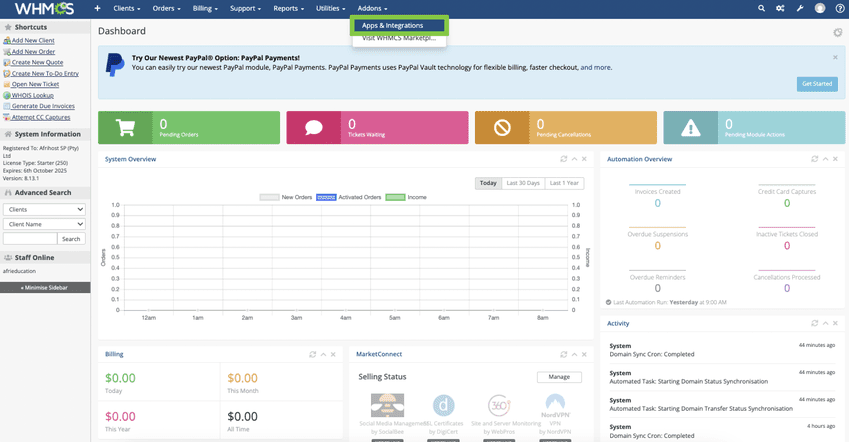Image resolution: width=849 pixels, height=442 pixels.
Task: Toggle New Orders series in chart legend
Action: (286, 197)
